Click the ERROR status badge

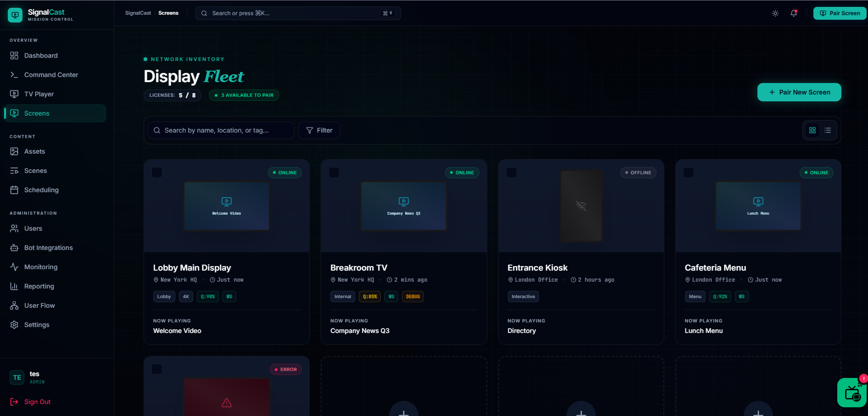[x=286, y=369]
